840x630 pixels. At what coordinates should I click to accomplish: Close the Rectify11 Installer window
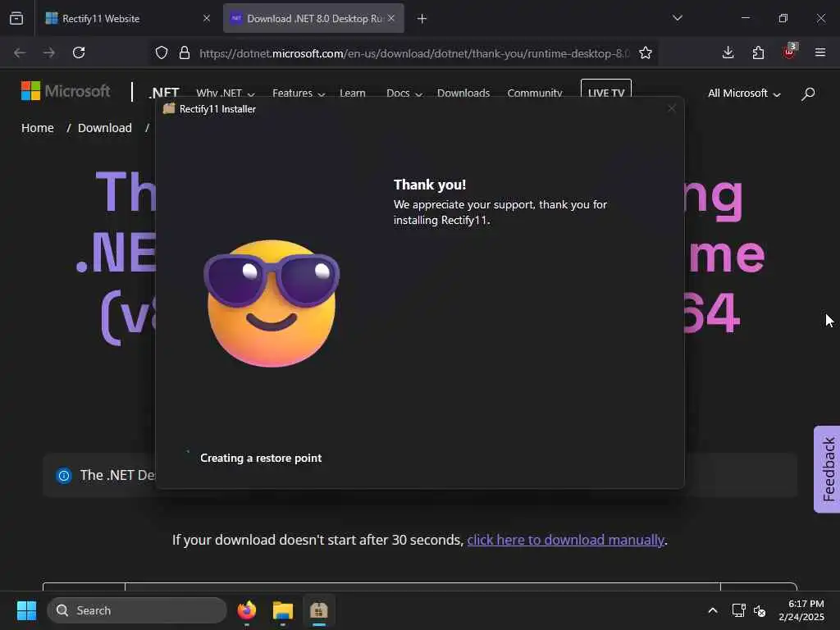tap(671, 109)
